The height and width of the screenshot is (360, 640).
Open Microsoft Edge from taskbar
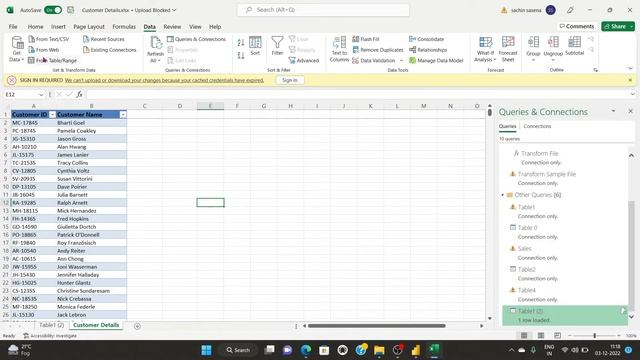(306, 350)
